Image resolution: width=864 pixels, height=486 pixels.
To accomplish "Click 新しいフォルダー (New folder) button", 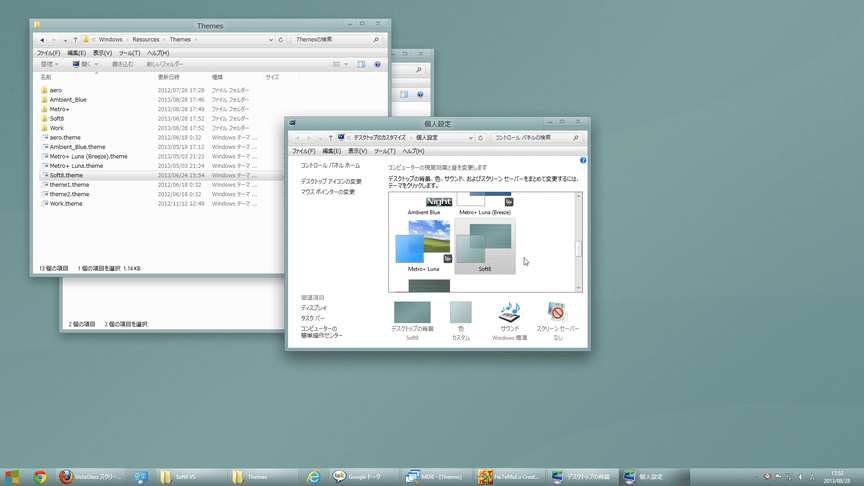I will click(x=165, y=64).
